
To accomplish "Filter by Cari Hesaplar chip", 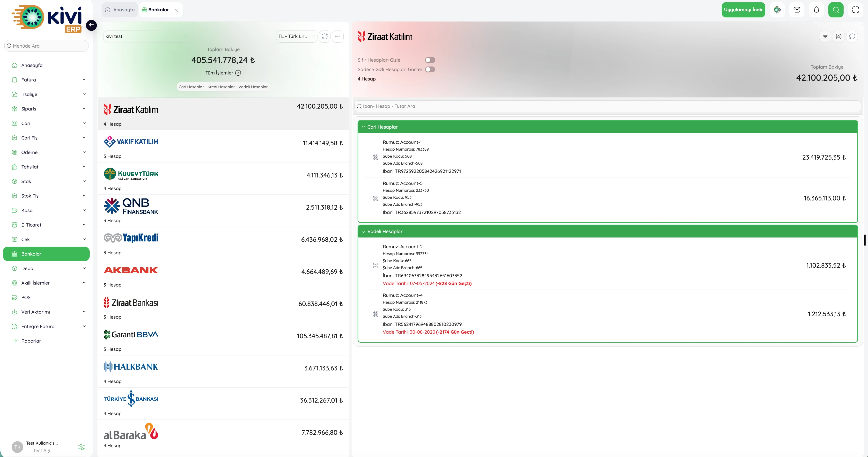I will 191,87.
